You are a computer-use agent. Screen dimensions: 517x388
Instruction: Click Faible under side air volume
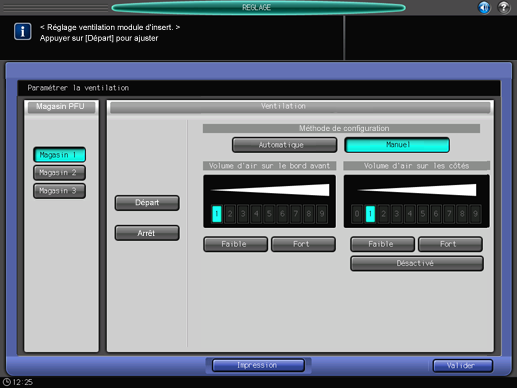pos(382,244)
